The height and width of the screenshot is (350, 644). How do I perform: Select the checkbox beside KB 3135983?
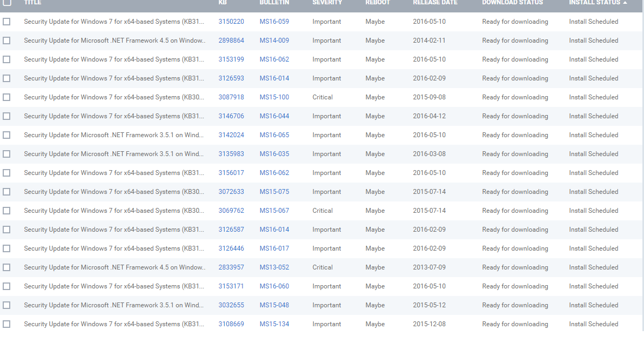point(6,154)
